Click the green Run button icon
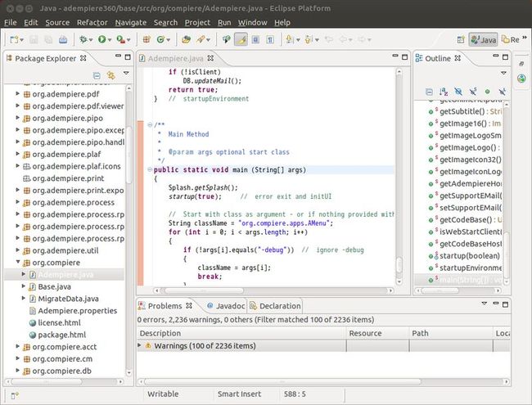Viewport: 532px width, 405px height. tap(101, 40)
